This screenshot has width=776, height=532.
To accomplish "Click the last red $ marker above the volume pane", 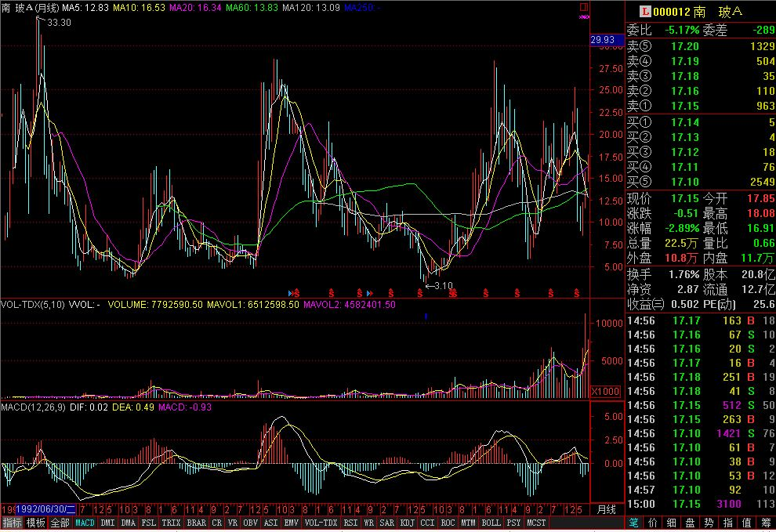I will tap(577, 293).
